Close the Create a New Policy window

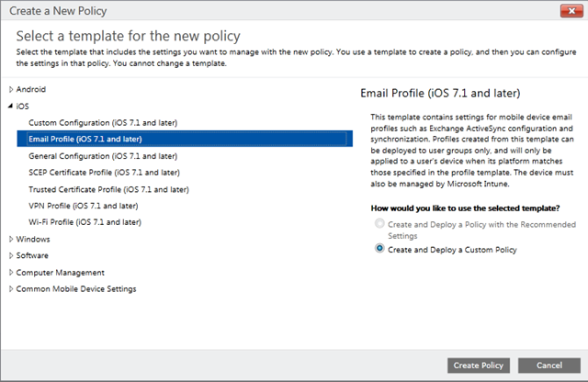click(571, 11)
